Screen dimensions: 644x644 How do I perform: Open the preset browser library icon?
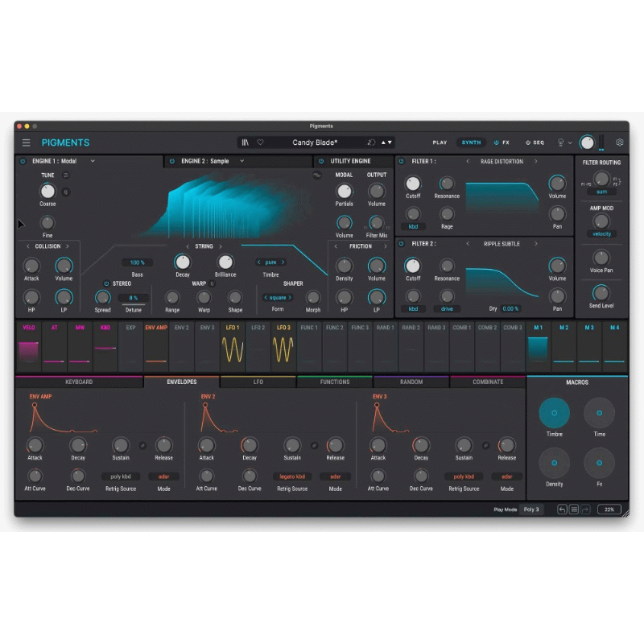coord(246,142)
